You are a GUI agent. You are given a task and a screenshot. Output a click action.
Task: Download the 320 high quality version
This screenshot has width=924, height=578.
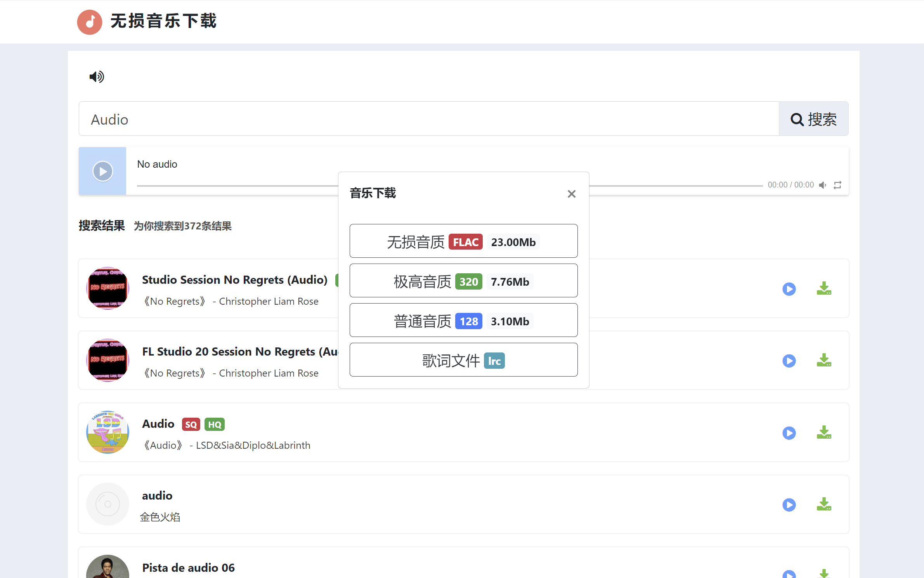pos(464,281)
